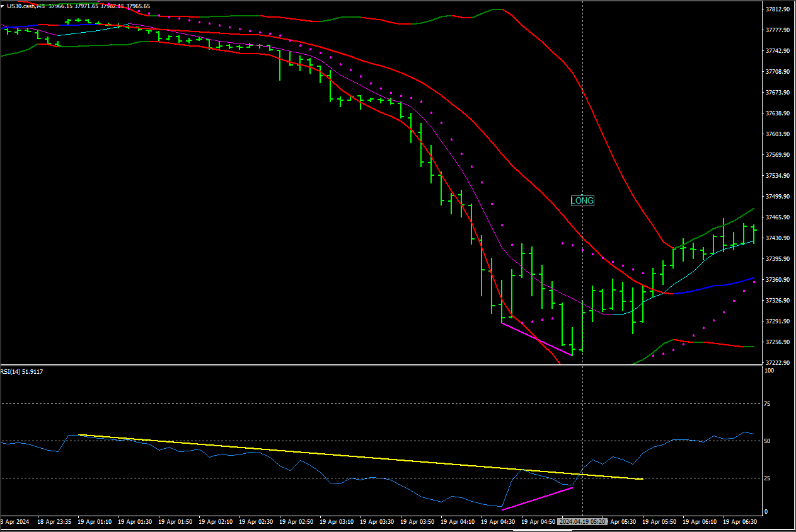Click the highlighted 2024.04.19 05:20 date label
The height and width of the screenshot is (532, 796).
(583, 522)
